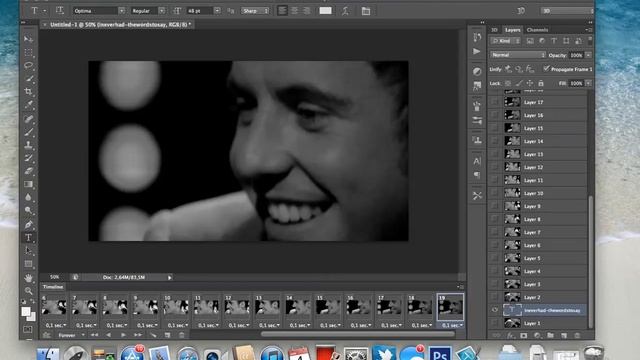The width and height of the screenshot is (640, 360).
Task: Select the Rectangular Marquee tool
Action: (28, 52)
